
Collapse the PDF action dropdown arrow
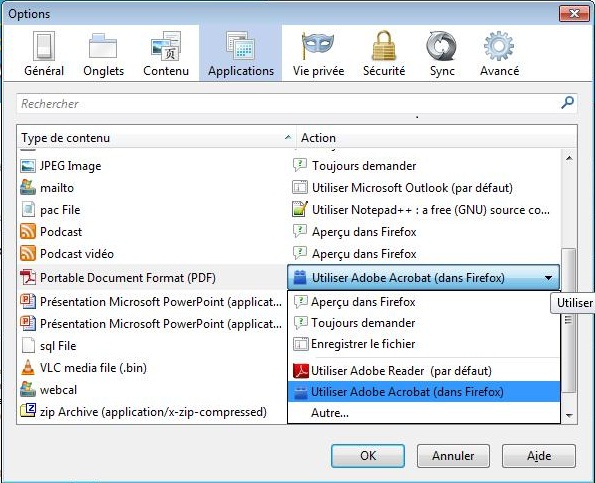(x=548, y=278)
